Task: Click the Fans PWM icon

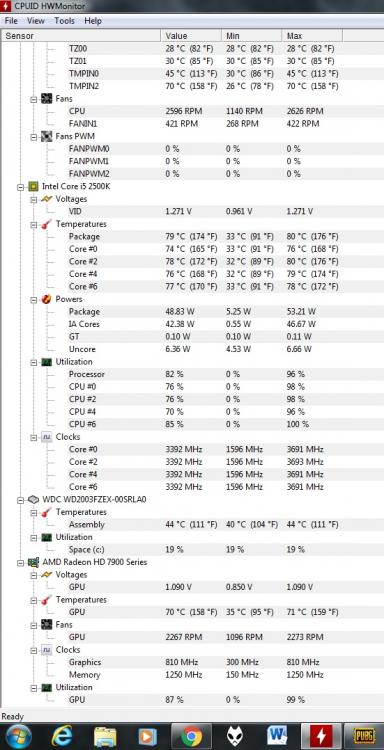Action: tap(46, 136)
